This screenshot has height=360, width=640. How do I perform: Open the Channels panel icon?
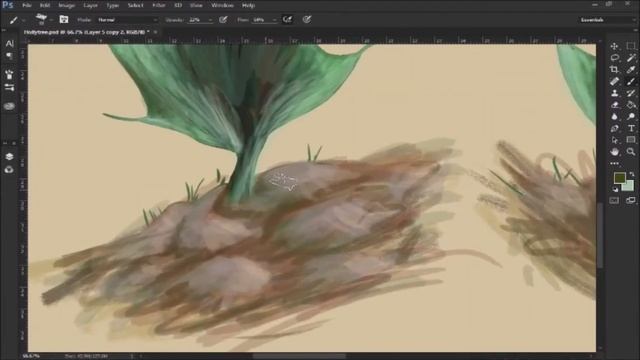pos(9,169)
